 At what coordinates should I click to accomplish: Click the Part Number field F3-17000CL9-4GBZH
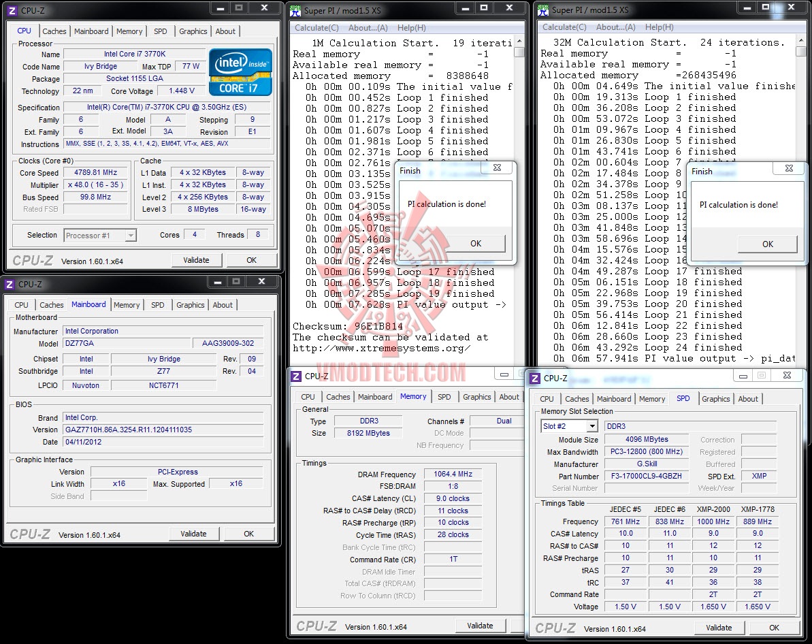647,476
